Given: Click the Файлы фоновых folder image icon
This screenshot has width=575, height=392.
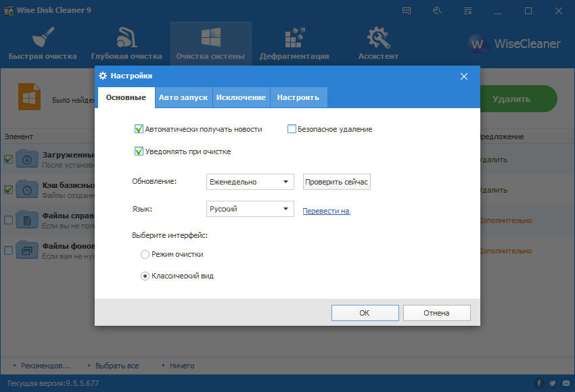Looking at the screenshot, I should point(27,250).
